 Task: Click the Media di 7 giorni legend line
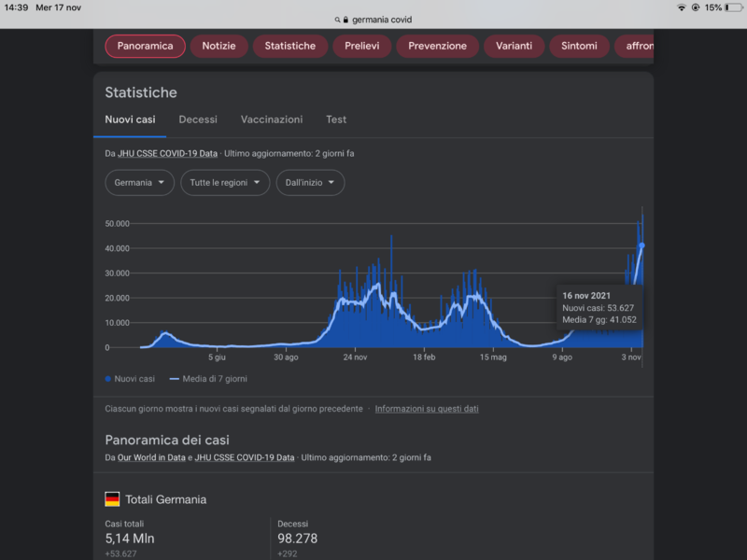tap(174, 379)
